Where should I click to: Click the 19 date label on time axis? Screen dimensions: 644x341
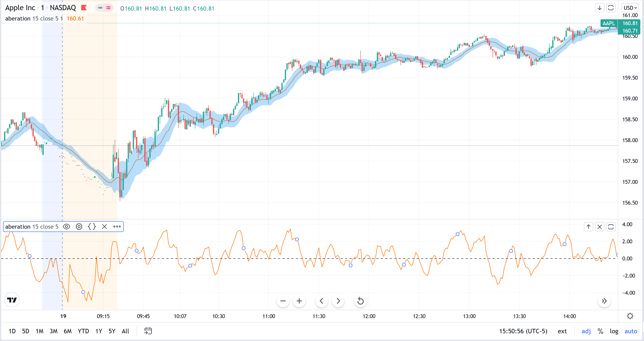click(63, 316)
